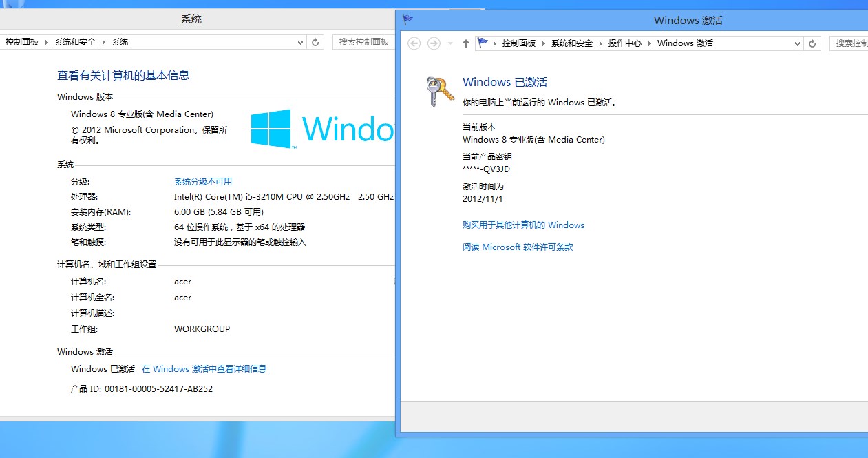Image resolution: width=868 pixels, height=458 pixels.
Task: Click the flag icon in activation address bar
Action: coord(483,43)
